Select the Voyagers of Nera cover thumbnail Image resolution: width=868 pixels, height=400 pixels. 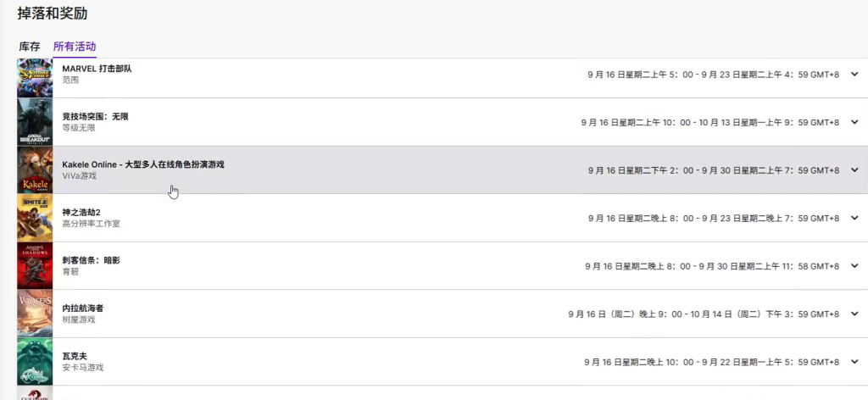(35, 314)
